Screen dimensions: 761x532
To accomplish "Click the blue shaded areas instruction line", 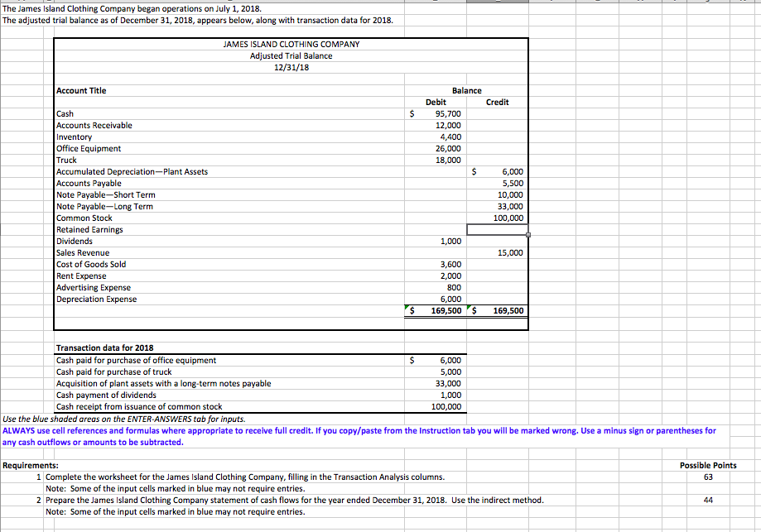I will tap(123, 419).
